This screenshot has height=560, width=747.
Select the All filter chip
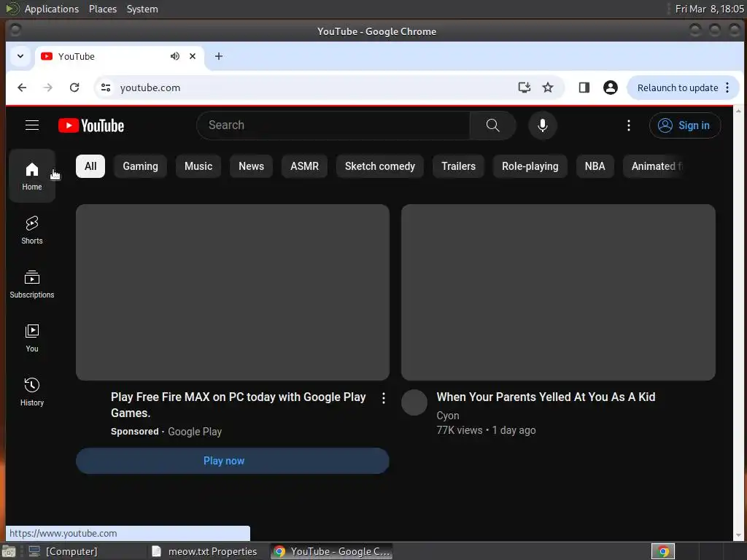click(90, 166)
